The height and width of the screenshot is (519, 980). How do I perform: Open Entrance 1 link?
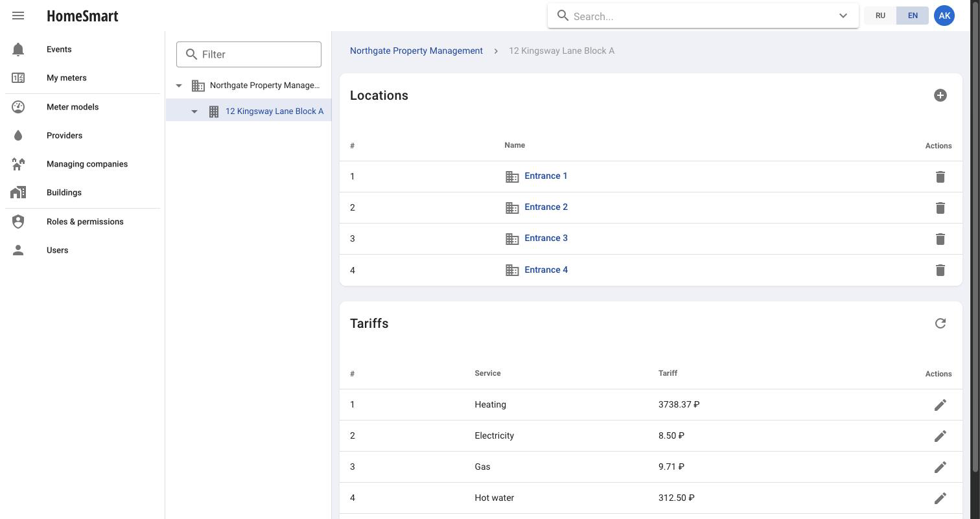click(546, 176)
